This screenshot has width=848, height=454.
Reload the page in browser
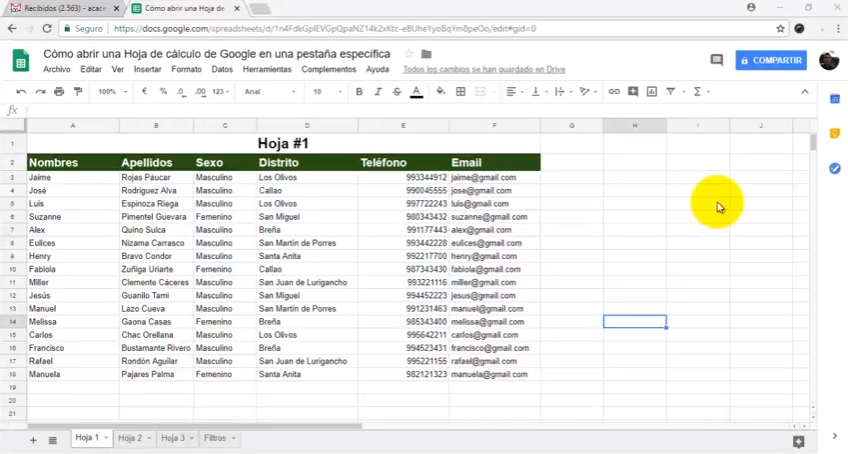pyautogui.click(x=47, y=29)
